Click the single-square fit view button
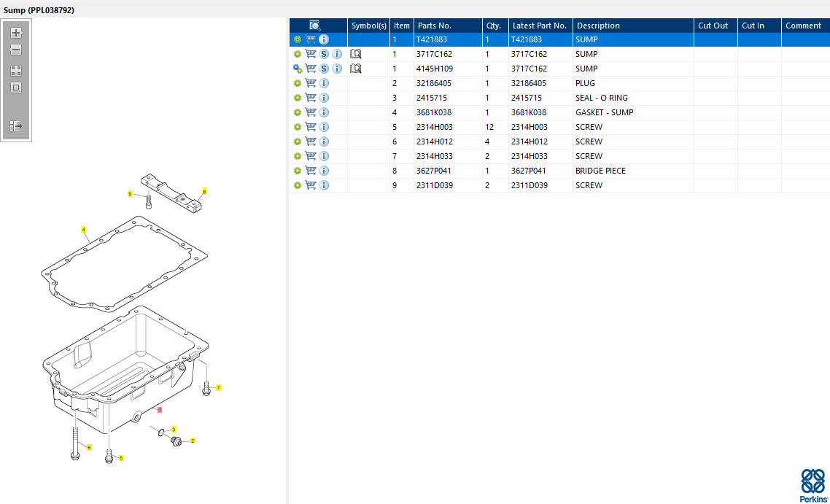The height and width of the screenshot is (504, 830). [16, 88]
